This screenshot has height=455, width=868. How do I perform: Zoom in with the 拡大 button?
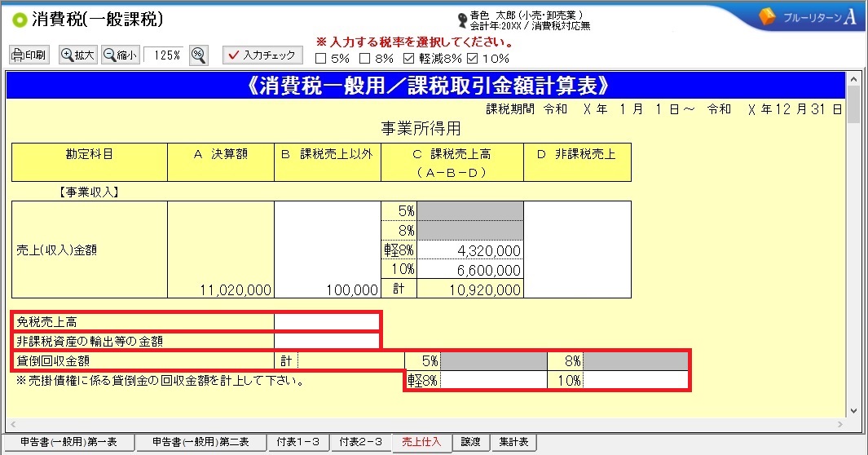(78, 55)
